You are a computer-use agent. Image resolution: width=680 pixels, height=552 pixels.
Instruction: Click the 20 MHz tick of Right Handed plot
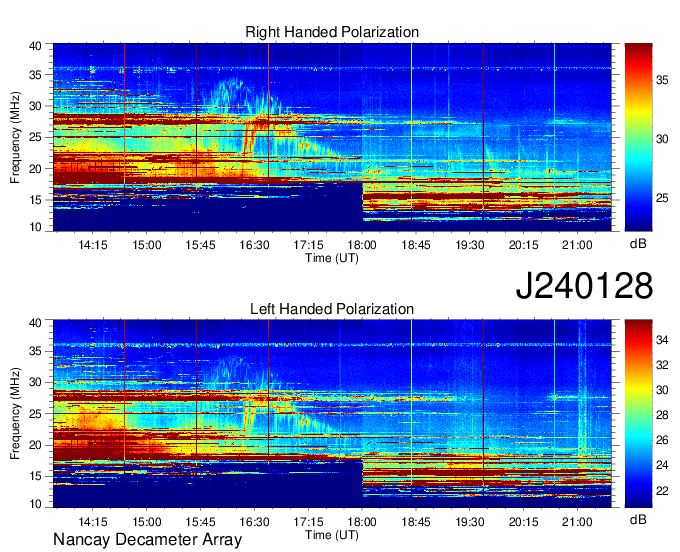35,169
